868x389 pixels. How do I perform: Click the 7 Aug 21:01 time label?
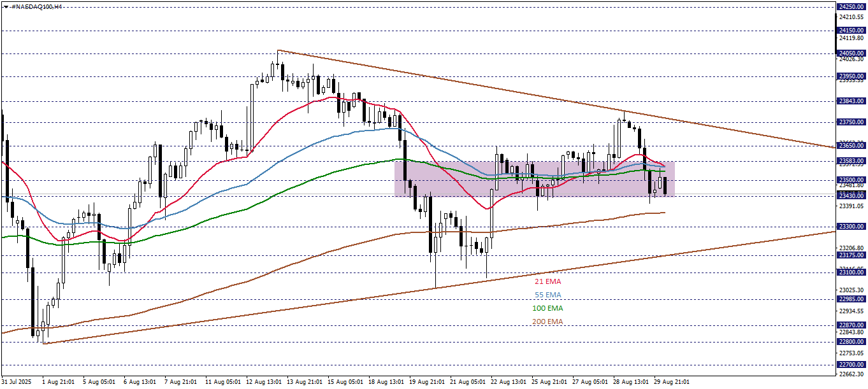click(180, 382)
